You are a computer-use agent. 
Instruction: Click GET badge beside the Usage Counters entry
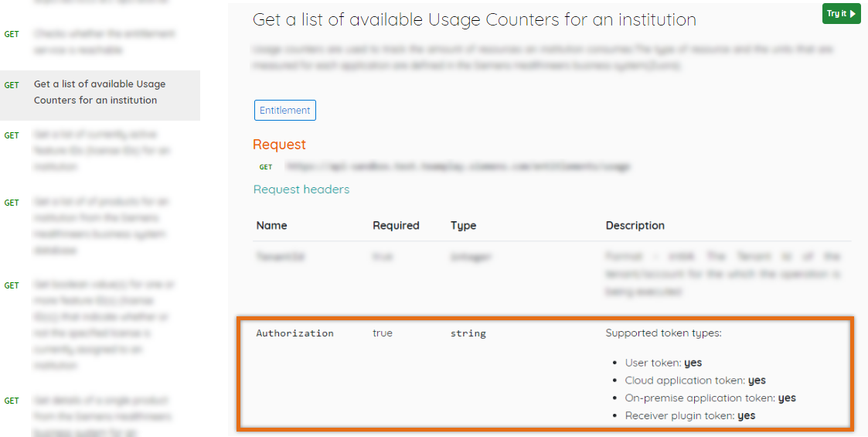pyautogui.click(x=12, y=85)
